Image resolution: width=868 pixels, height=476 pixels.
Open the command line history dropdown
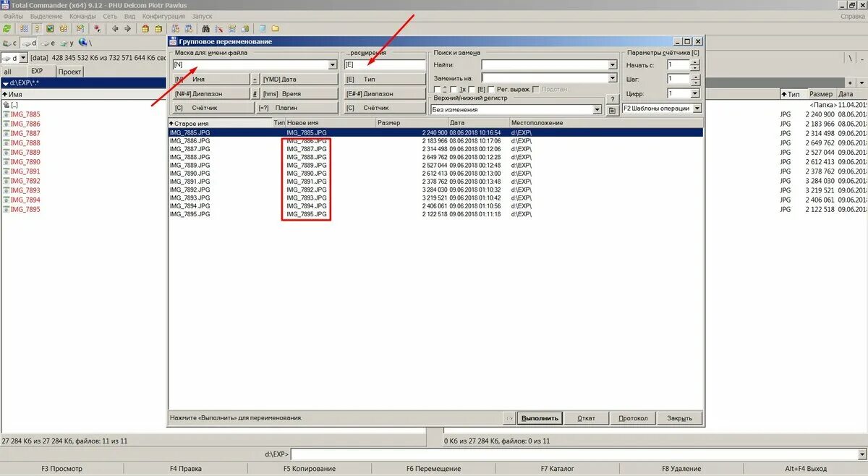click(x=861, y=454)
